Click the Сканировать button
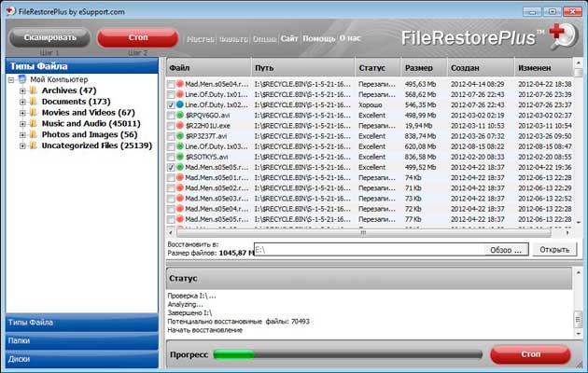 tap(49, 37)
